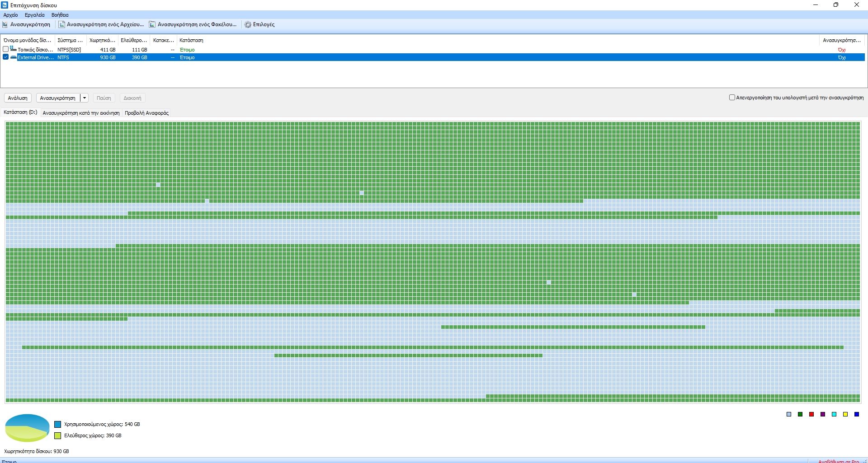Switch to Ανασυγκρότηση κατά την εκκίνηση tab
Screen dimensions: 868x463
(x=81, y=113)
